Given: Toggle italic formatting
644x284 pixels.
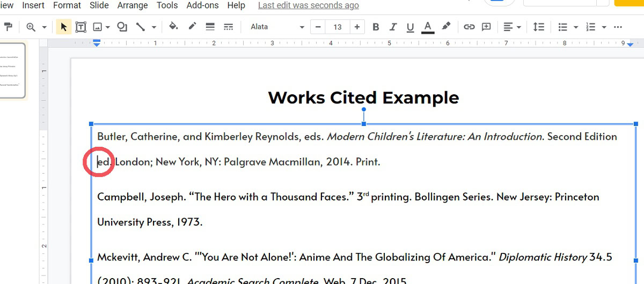Looking at the screenshot, I should (393, 27).
